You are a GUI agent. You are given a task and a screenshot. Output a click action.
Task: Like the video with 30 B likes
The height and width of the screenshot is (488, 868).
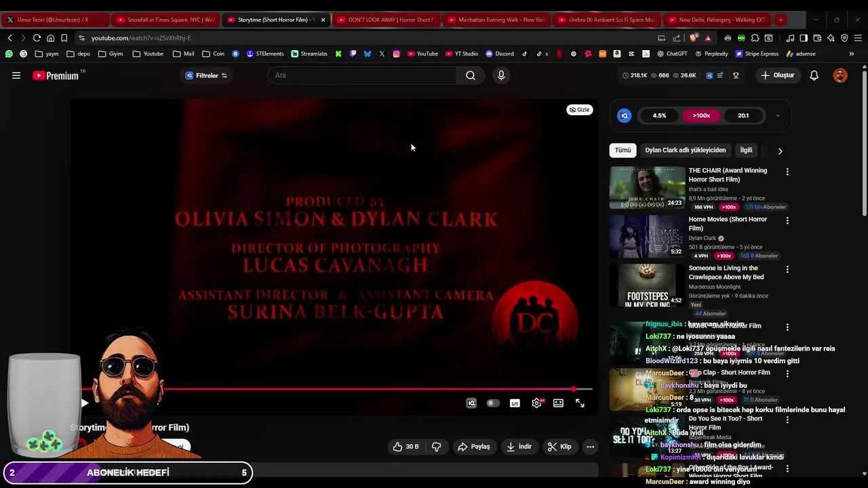pyautogui.click(x=406, y=447)
